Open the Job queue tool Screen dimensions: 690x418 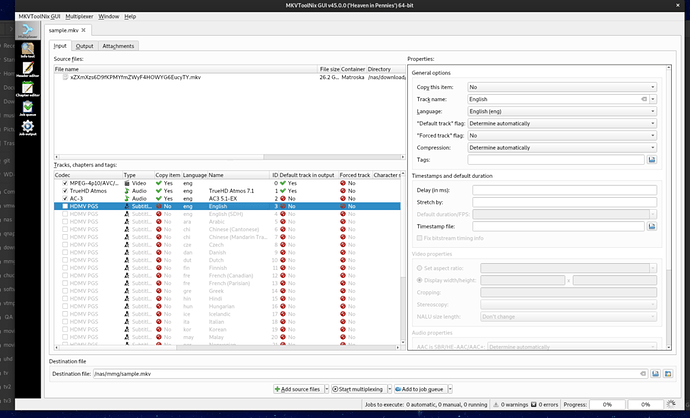tap(27, 108)
